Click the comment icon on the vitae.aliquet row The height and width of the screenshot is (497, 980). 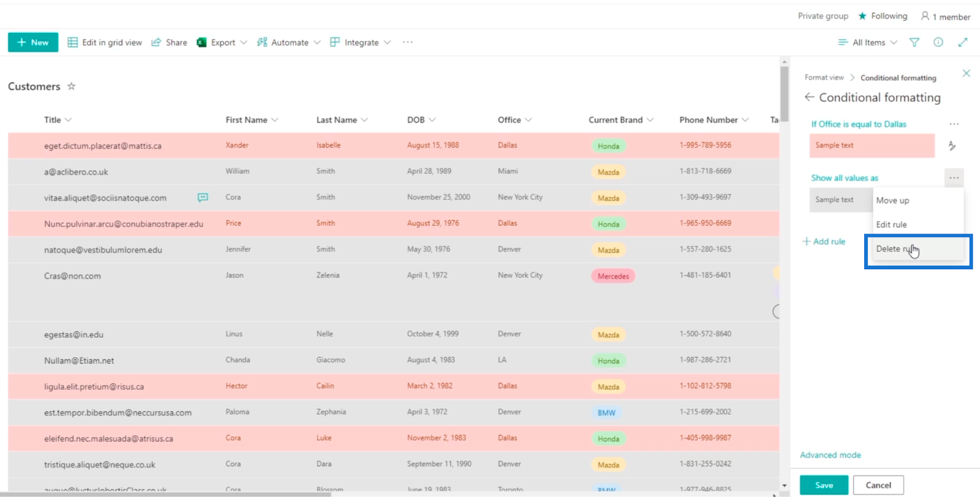[203, 198]
